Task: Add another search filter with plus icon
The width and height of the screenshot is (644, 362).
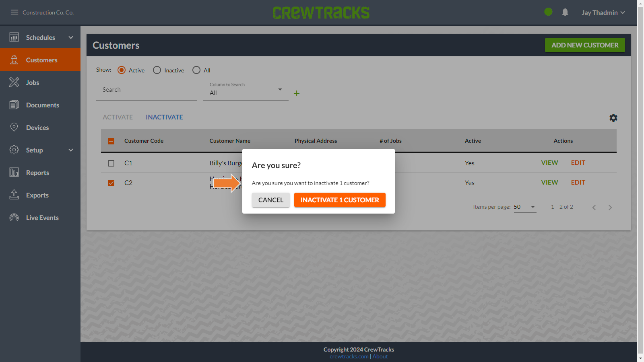Action: click(x=297, y=93)
